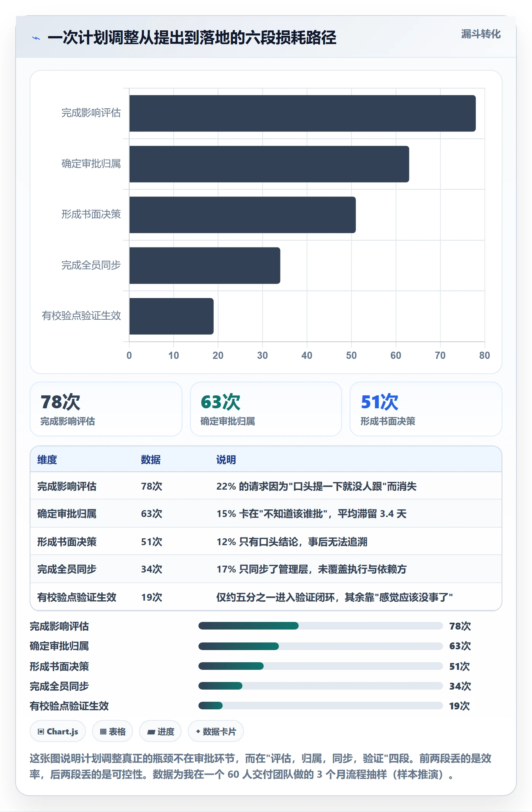Open the 51次 形成书面决策 data card

click(426, 409)
